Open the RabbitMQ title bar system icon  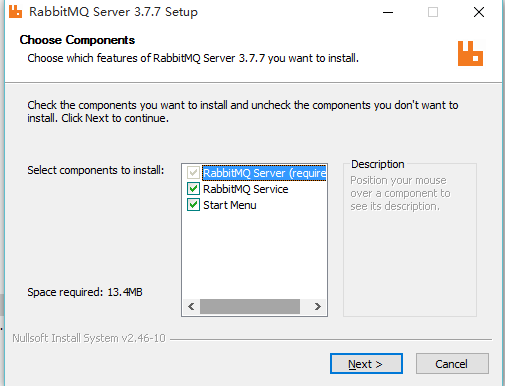[15, 12]
